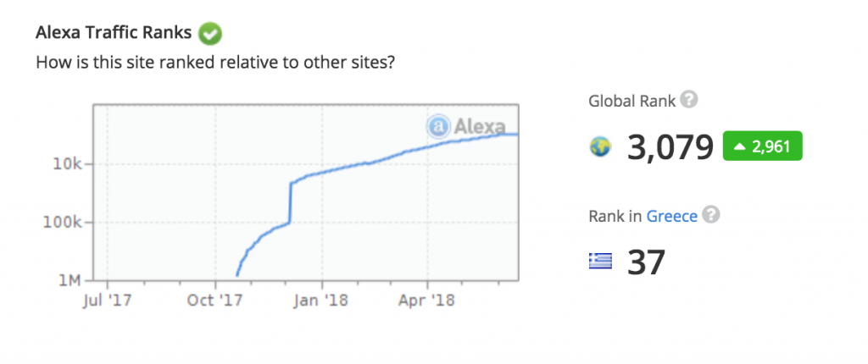The image size is (868, 364).
Task: Click the green verified checkmark icon
Action: click(x=209, y=35)
